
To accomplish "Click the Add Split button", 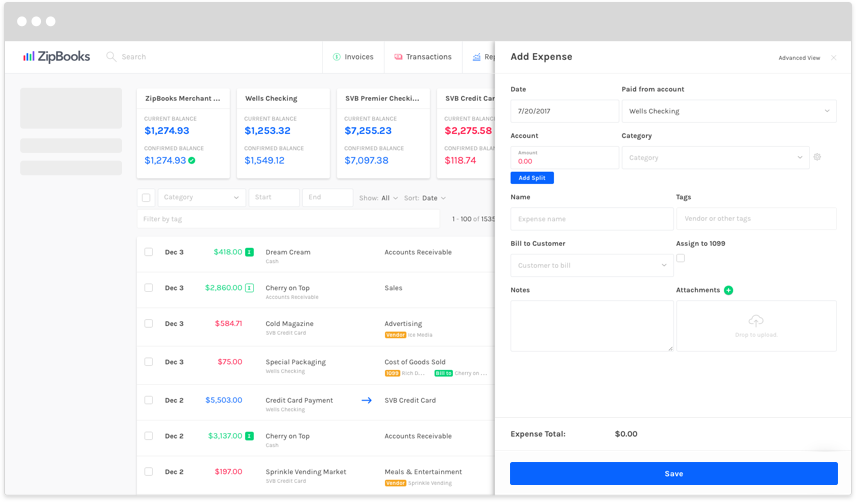I will (x=532, y=178).
